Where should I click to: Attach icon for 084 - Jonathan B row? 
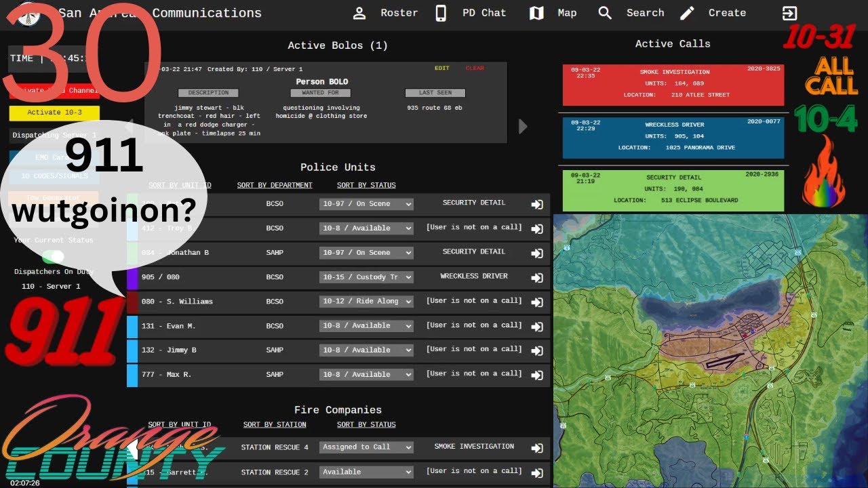pyautogui.click(x=537, y=253)
